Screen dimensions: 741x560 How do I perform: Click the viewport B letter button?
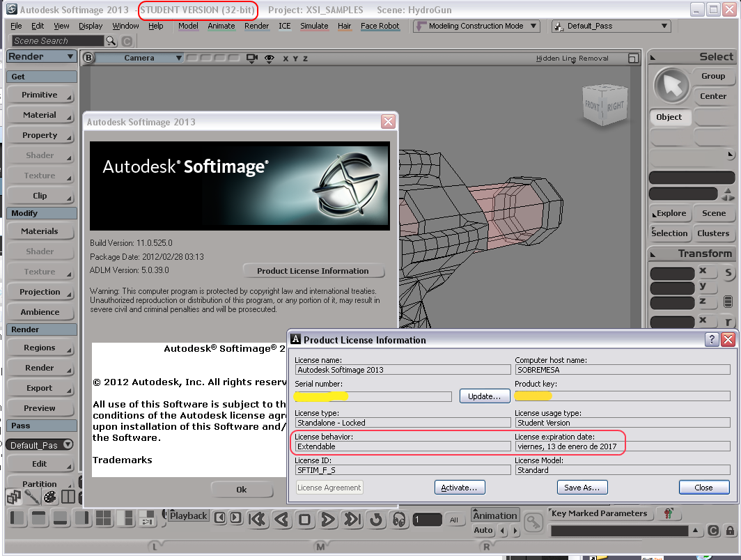pyautogui.click(x=88, y=58)
